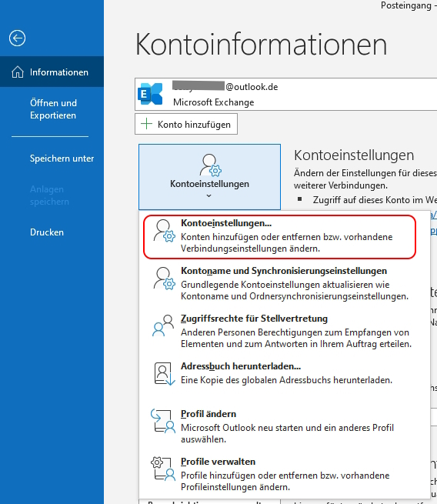Viewport: 437px width, 504px height.
Task: Click the Kontoname und Synchronisierungseinstellungen icon
Action: 164,279
